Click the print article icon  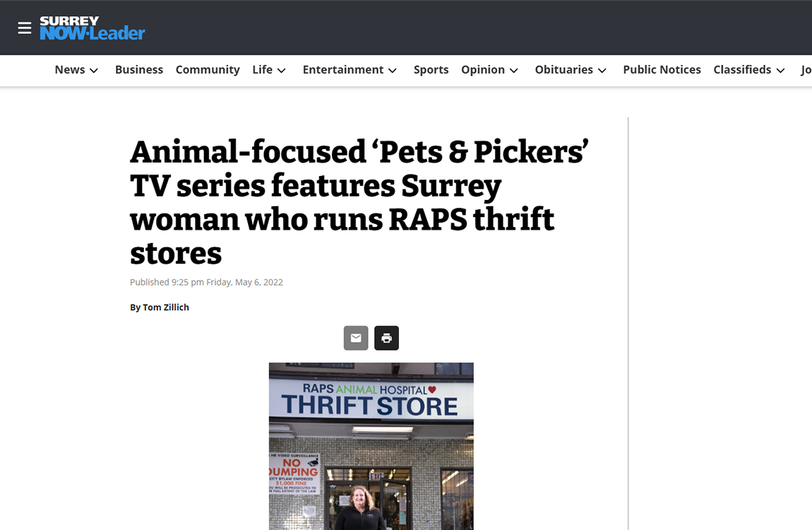pos(386,338)
